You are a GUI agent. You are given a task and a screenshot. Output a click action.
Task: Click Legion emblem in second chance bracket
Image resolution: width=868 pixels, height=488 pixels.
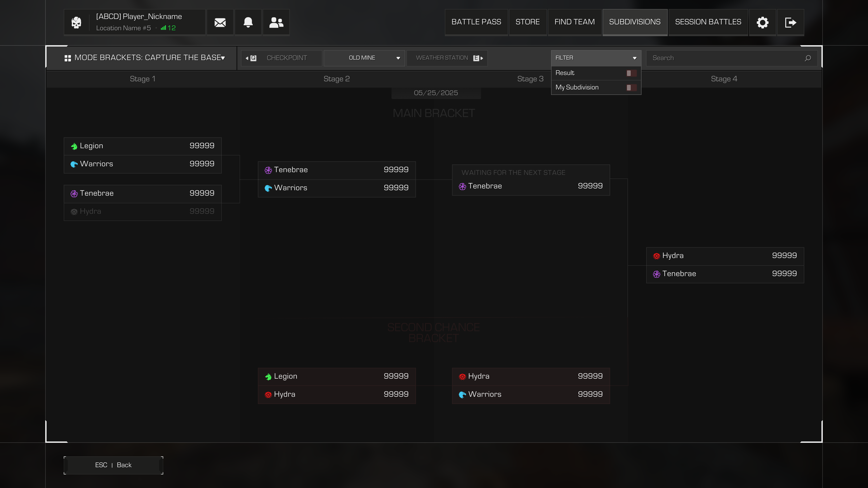268,377
